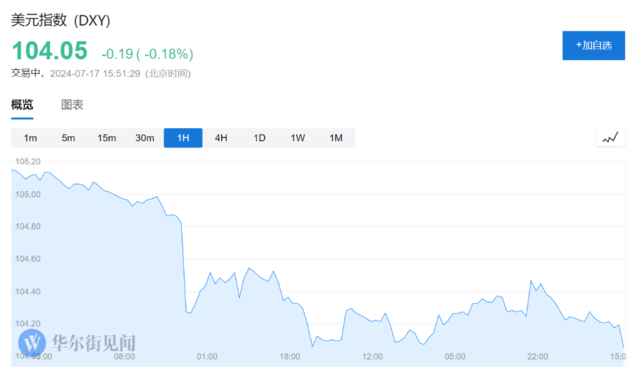The width and height of the screenshot is (640, 375).
Task: Click the 交易中 trading status text
Action: 26,73
